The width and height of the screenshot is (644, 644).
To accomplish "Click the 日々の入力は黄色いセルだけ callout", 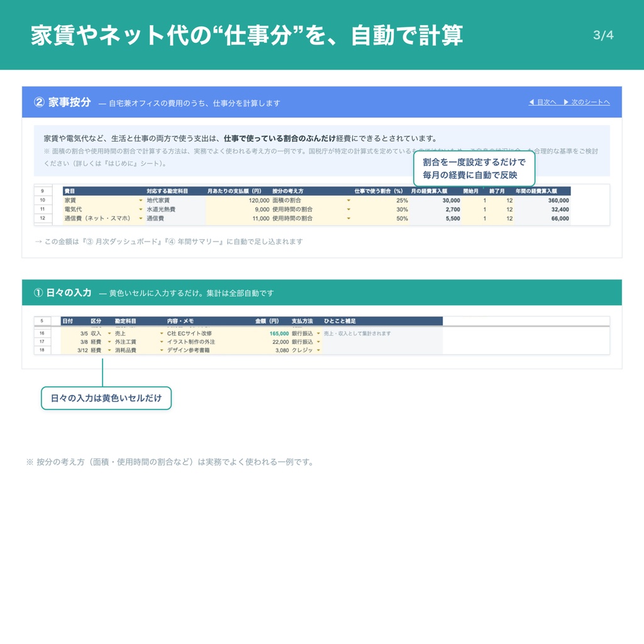I will 106,398.
